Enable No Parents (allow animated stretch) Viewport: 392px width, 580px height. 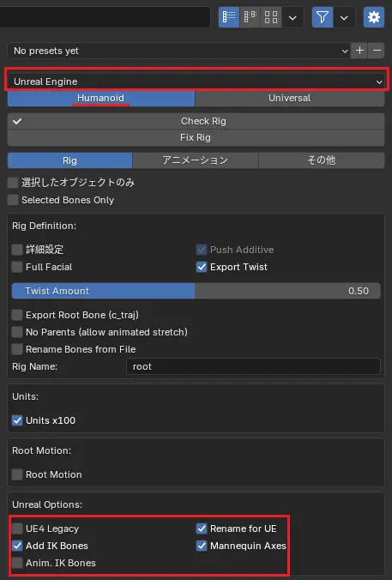coord(17,332)
